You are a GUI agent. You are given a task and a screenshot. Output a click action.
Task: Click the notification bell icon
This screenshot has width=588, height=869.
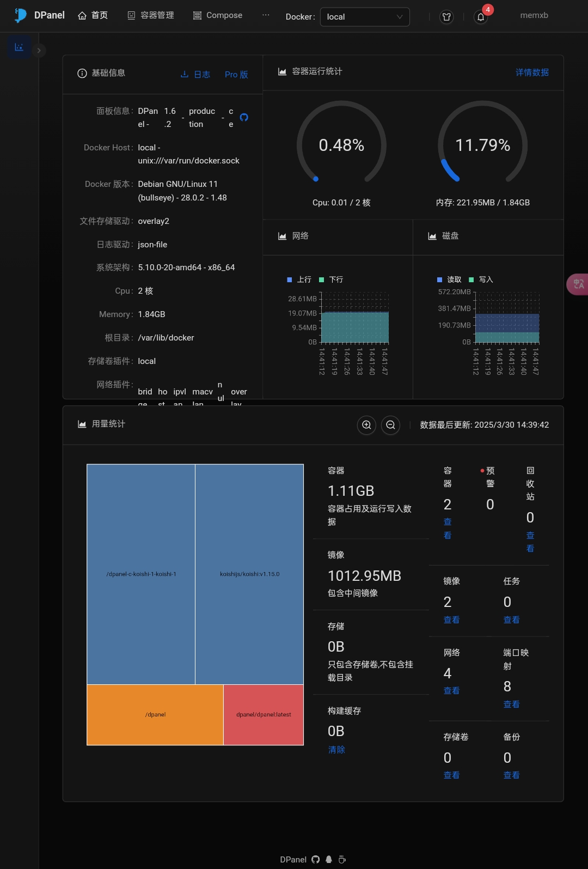click(481, 17)
